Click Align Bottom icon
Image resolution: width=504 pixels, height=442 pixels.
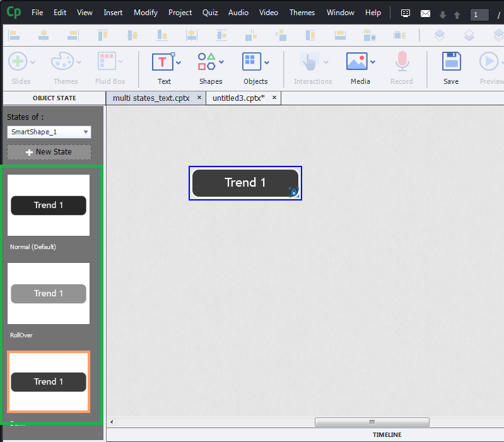(162, 35)
